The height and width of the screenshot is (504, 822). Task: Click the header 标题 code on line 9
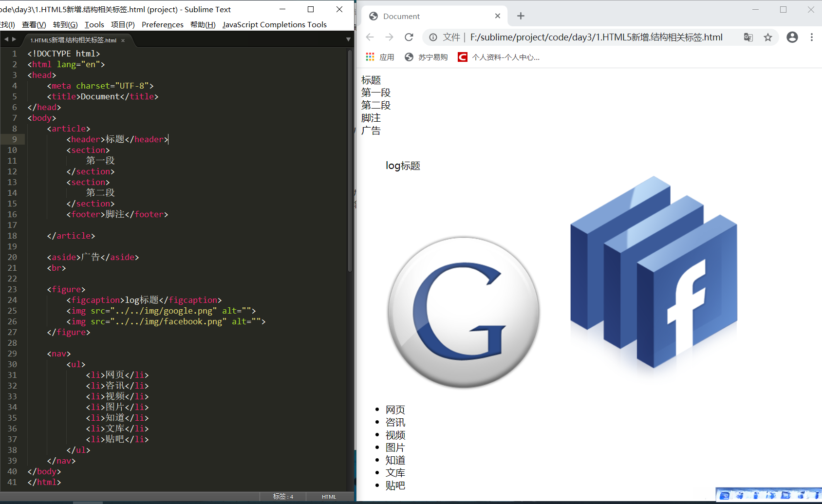[x=117, y=139]
